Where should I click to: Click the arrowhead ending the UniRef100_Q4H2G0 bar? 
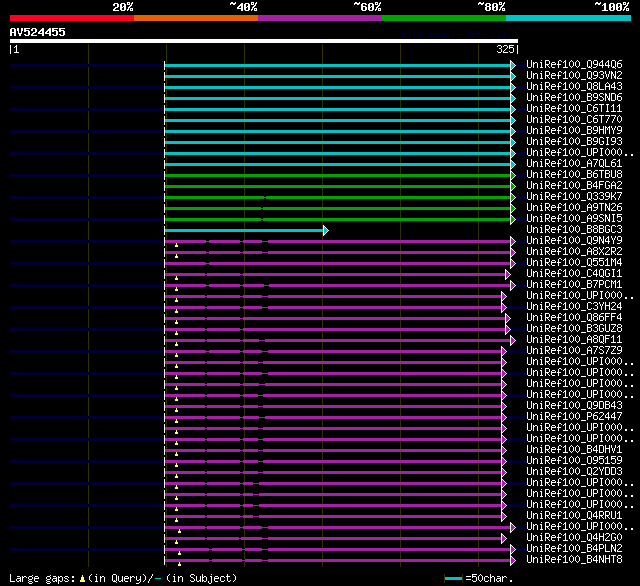[504, 539]
